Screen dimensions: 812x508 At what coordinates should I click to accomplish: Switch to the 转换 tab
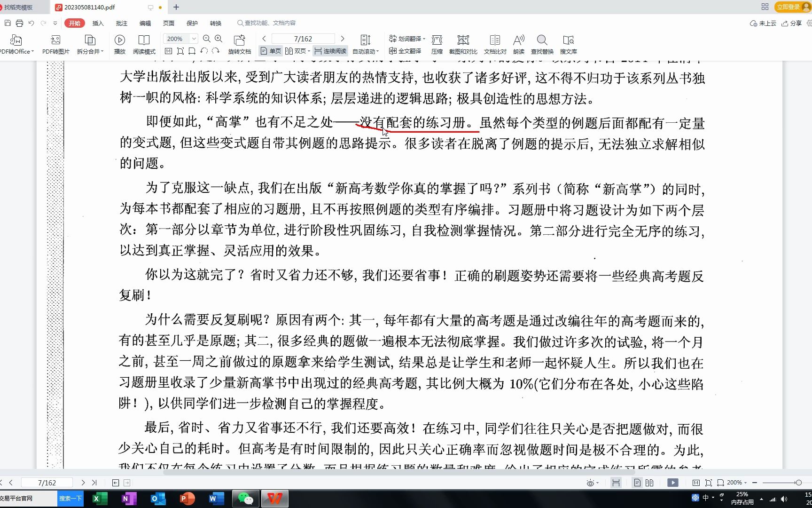point(215,23)
